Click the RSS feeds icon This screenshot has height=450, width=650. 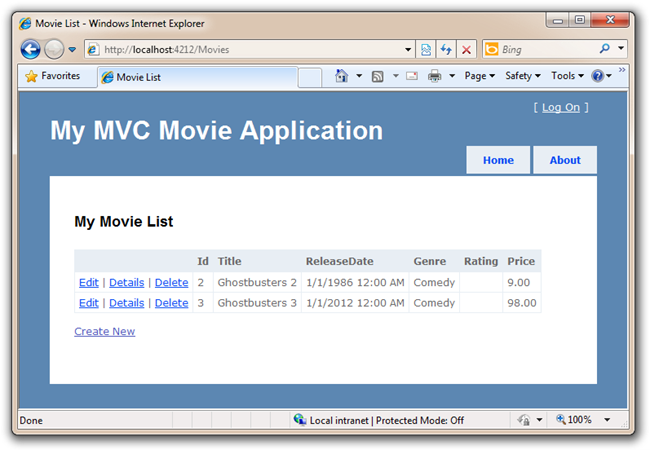(377, 76)
